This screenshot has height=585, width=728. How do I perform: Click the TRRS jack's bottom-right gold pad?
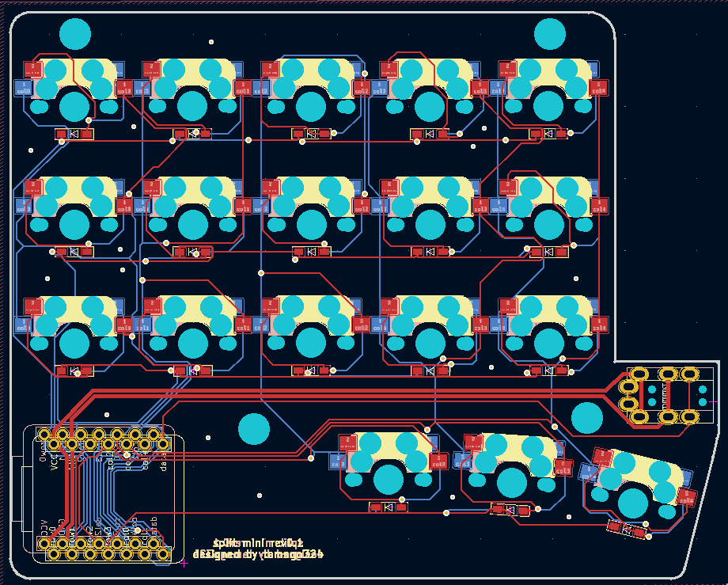(689, 416)
